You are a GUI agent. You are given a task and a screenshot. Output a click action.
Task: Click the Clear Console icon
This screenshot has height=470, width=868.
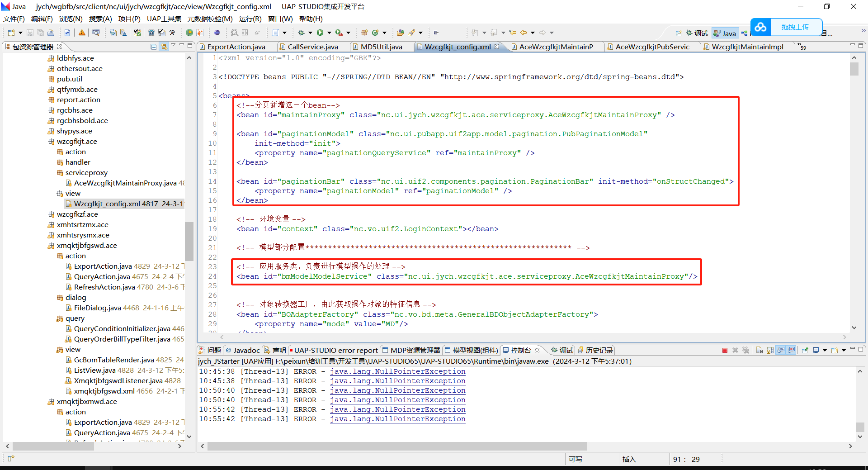[759, 350]
